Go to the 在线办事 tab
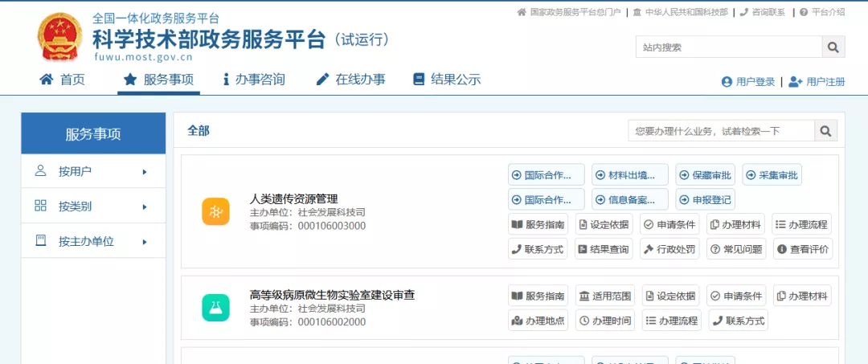The image size is (868, 364). 351,80
